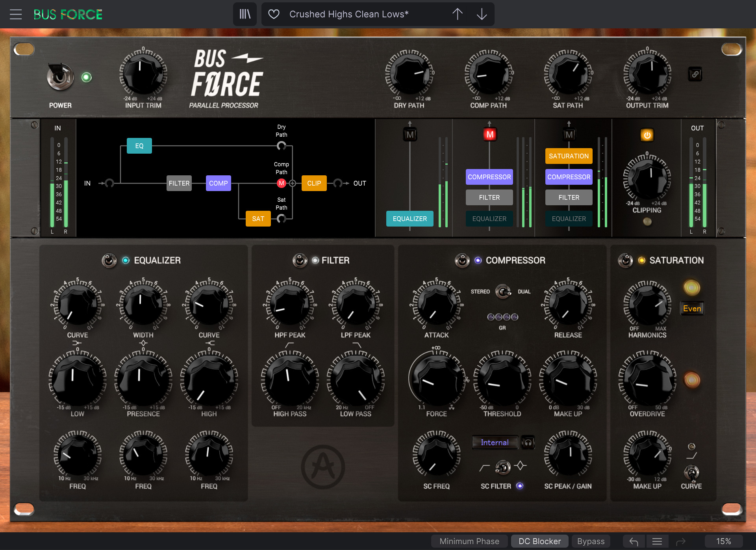Select the FILTER block in routing diagram
The height and width of the screenshot is (550, 756).
179,183
